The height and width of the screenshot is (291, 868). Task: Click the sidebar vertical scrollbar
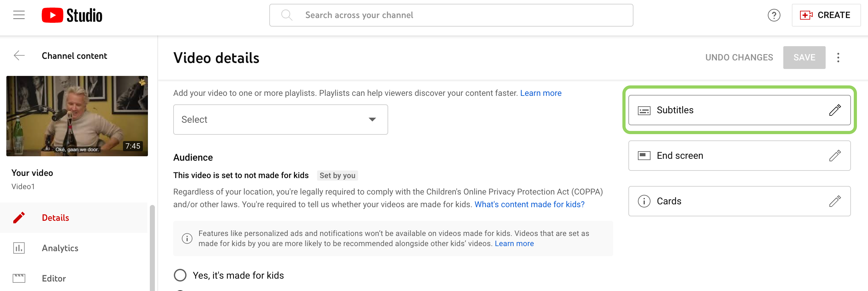point(152,248)
